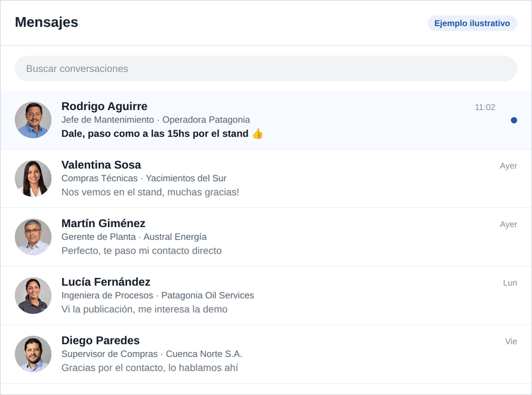Click the Lun timestamp
Image resolution: width=532 pixels, height=395 pixels.
[510, 283]
